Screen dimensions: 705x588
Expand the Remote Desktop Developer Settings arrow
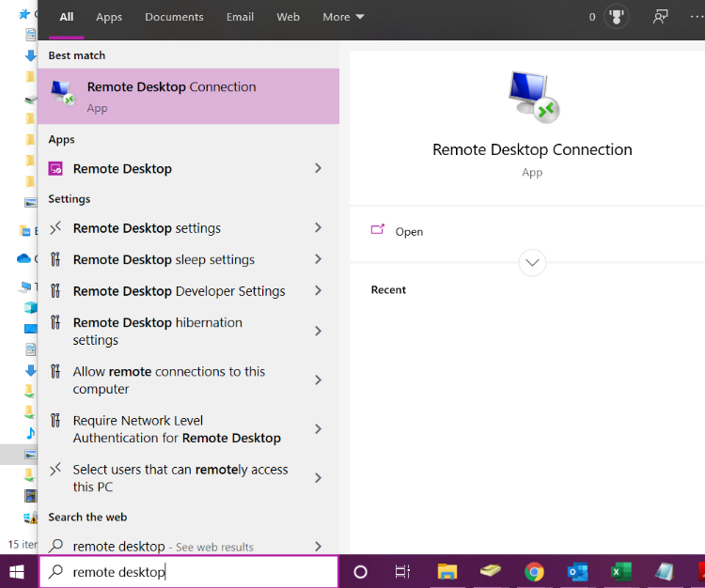[319, 290]
